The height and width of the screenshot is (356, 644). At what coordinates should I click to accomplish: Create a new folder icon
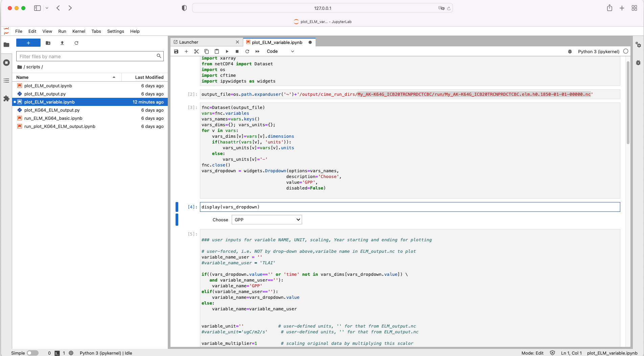point(48,43)
